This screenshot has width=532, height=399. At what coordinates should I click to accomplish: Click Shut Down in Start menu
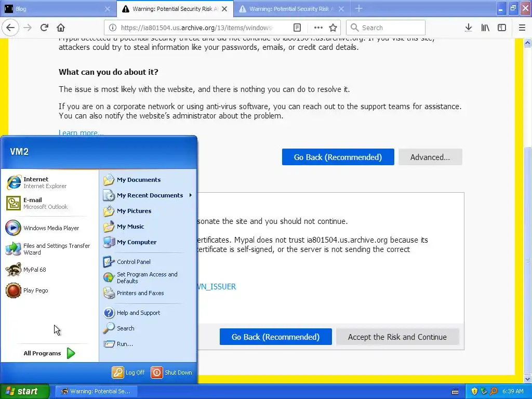[171, 372]
